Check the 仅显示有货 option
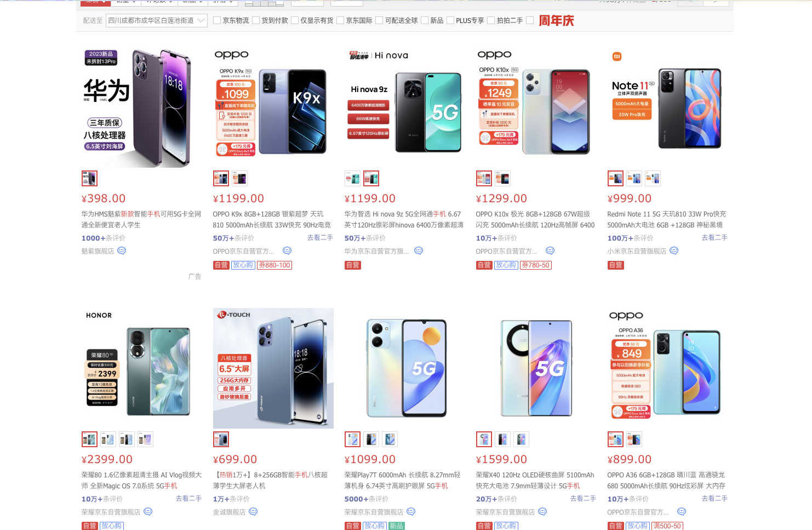The width and height of the screenshot is (812, 530). (x=295, y=20)
